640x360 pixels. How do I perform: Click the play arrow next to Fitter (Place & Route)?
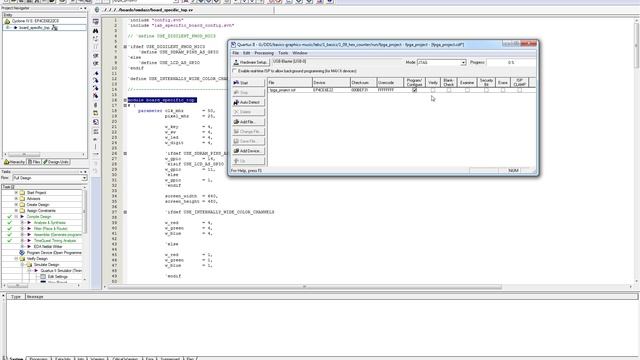click(29, 229)
